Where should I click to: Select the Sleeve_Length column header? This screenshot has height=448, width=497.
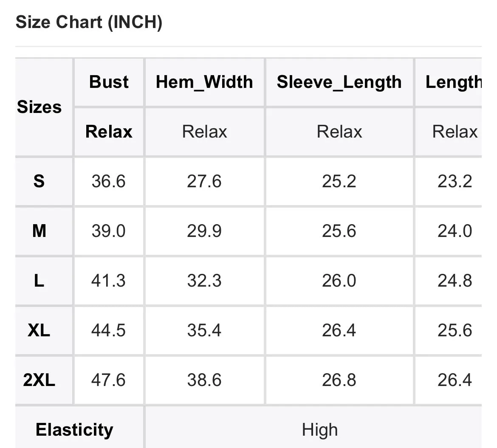pyautogui.click(x=339, y=82)
